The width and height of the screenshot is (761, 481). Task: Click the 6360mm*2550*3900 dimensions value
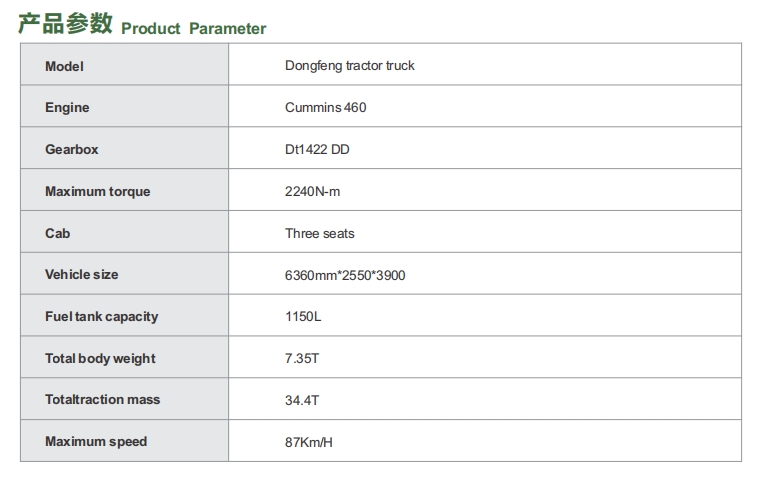345,275
